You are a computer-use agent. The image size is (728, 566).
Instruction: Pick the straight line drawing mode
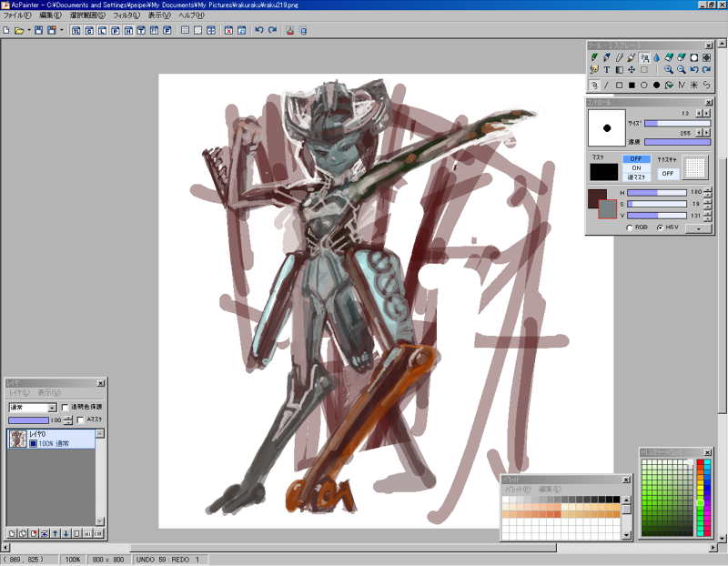click(606, 85)
